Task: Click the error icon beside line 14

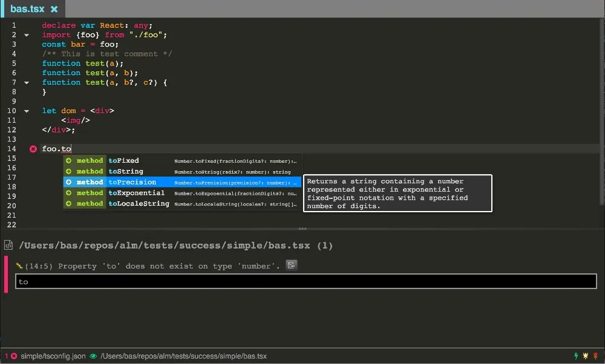Action: (x=33, y=148)
